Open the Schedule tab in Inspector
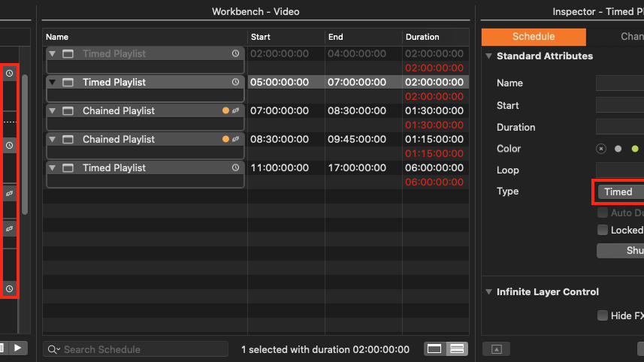The width and height of the screenshot is (644, 362). (x=534, y=37)
